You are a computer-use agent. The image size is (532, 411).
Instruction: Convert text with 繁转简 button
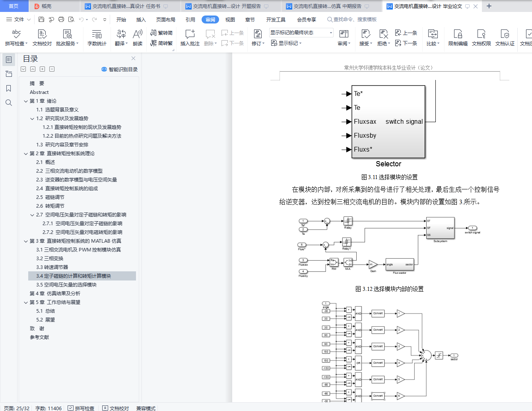coord(161,33)
